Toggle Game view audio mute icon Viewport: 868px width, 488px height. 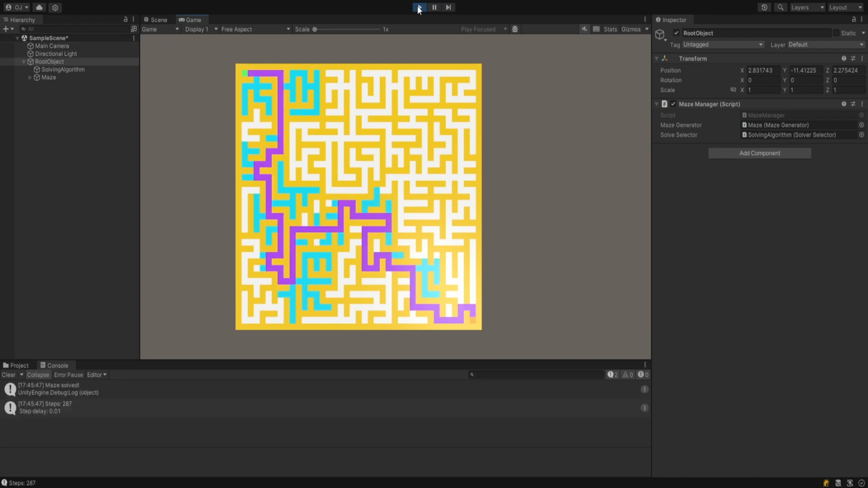point(585,29)
